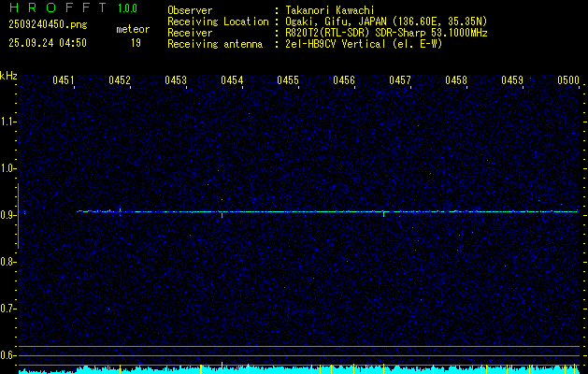Viewport: 588px width, 374px height.
Task: Click the 0.7 frequency axis label
Action: click(7, 309)
